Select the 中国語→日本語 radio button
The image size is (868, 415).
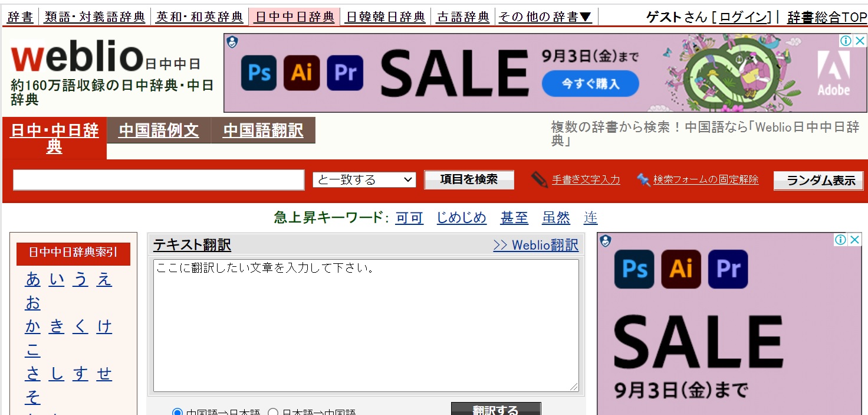[x=177, y=412]
